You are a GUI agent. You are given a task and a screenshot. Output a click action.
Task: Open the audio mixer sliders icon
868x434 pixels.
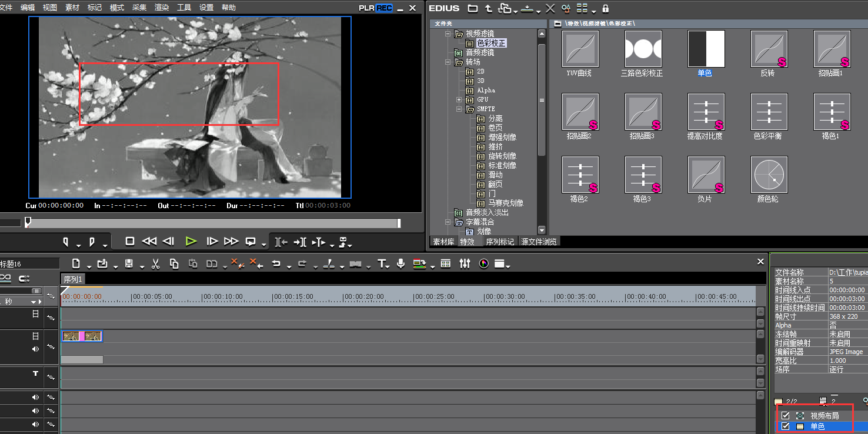tap(465, 264)
